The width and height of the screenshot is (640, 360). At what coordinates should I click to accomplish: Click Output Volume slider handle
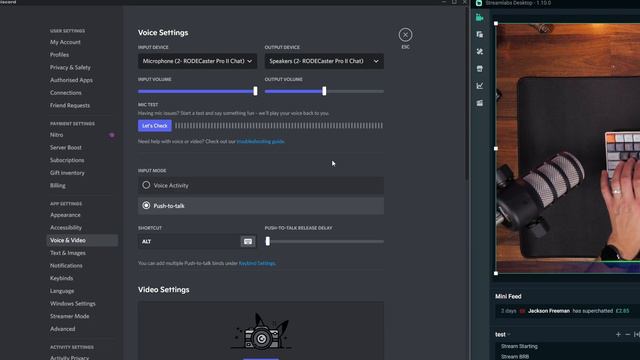324,91
